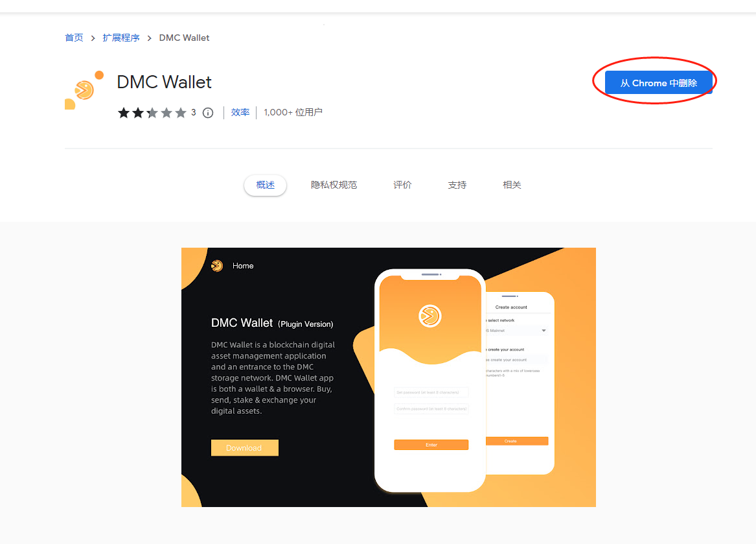
Task: Click the star rating display
Action: (x=152, y=113)
